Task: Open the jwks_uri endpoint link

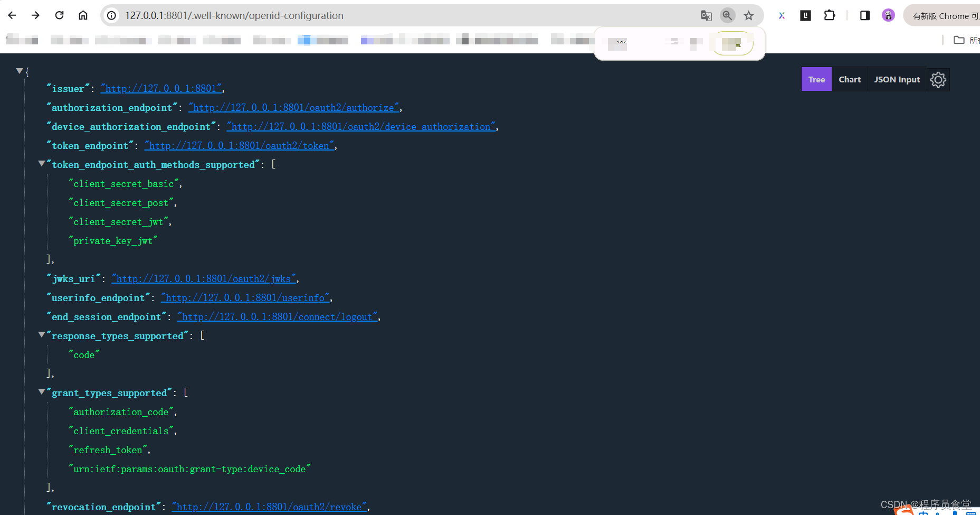Action: [x=204, y=278]
